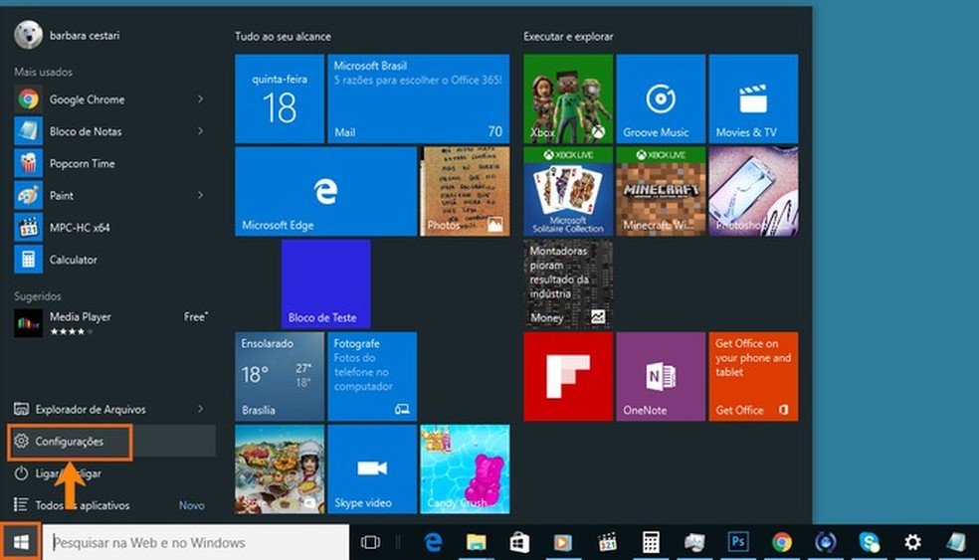Click the 'Mais usados' heading
The width and height of the screenshot is (979, 560).
(43, 72)
